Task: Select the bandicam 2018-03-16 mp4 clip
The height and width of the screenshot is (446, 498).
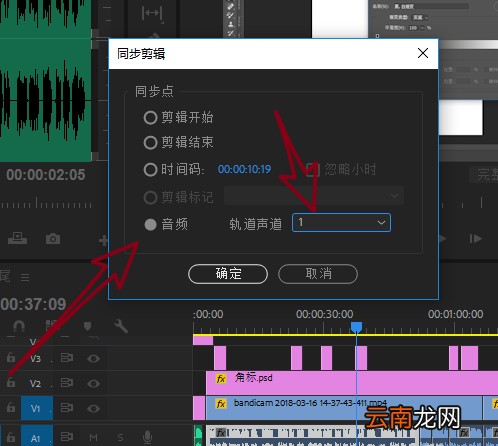Action: 344,408
